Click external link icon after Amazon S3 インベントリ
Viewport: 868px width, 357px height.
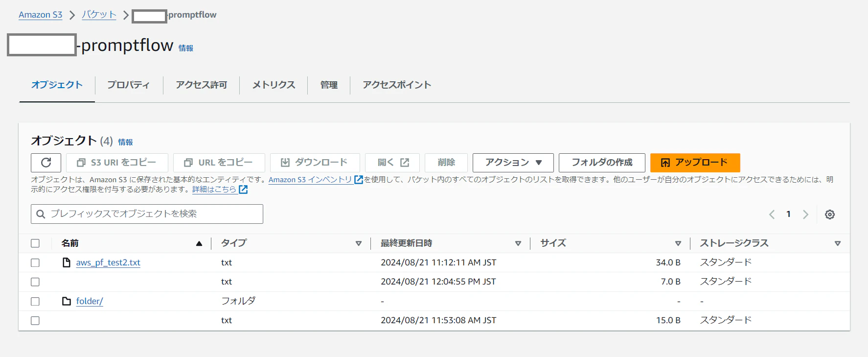(359, 180)
